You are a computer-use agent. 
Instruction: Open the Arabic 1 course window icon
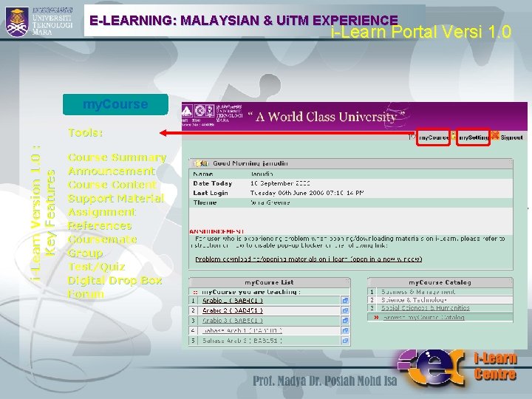coord(345,301)
